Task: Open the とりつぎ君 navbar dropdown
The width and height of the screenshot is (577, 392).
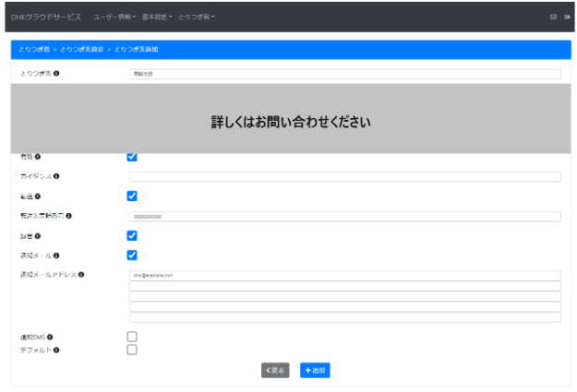Action: [197, 17]
